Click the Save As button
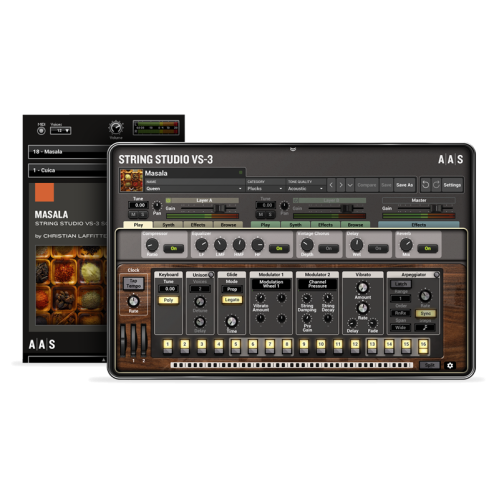 (404, 185)
